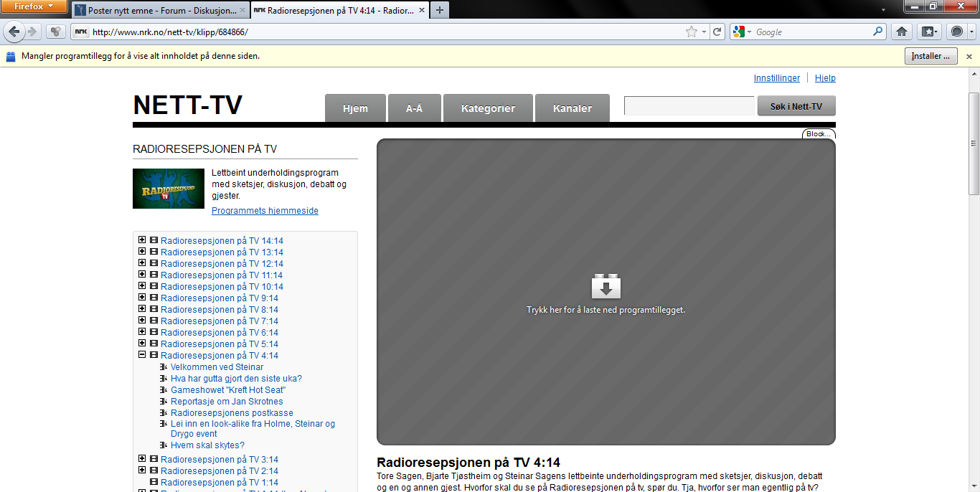Play the Hva har gutta gjort clip
Image resolution: width=980 pixels, height=492 pixels.
point(236,379)
